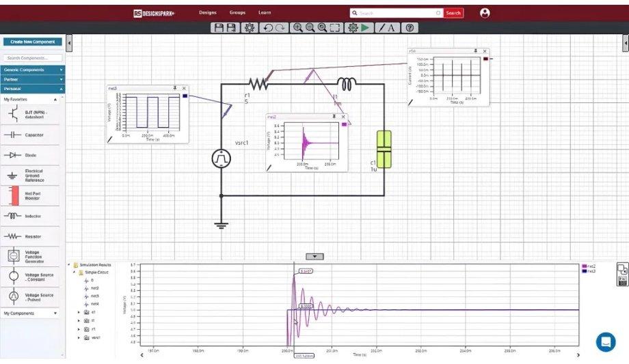Open design settings gear in toolbar

[249, 28]
